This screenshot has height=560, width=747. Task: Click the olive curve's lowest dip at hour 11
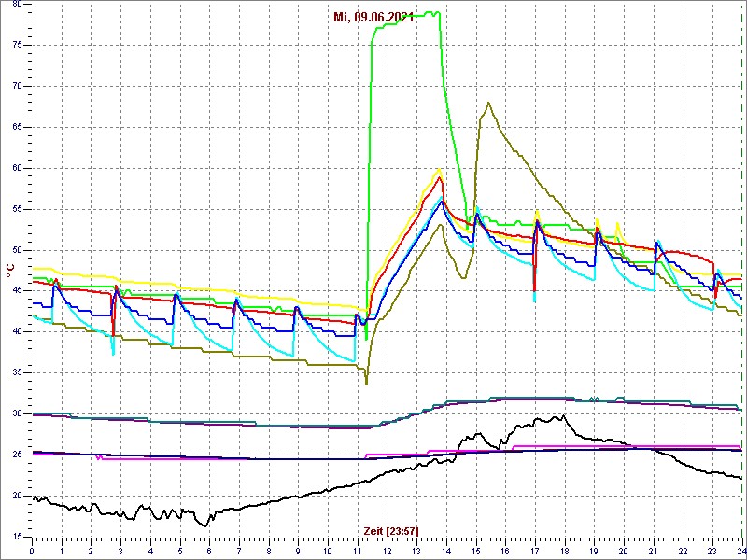[366, 383]
